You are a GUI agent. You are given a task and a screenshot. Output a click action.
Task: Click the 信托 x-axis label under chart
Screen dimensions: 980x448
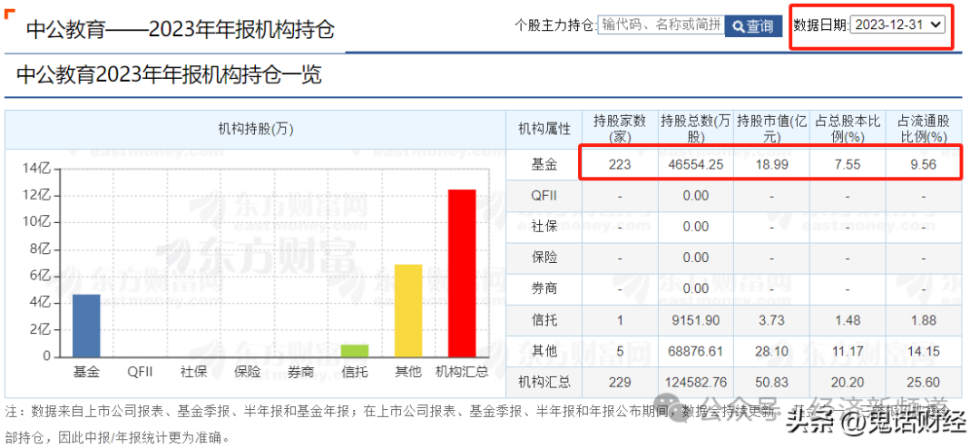(355, 372)
